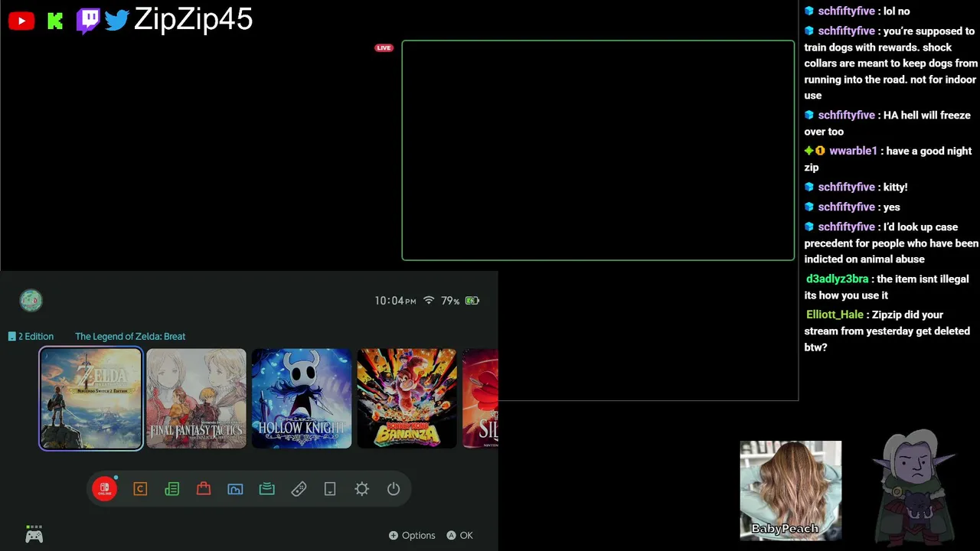
Task: Click Elliott_Hale username in chat
Action: click(x=835, y=315)
